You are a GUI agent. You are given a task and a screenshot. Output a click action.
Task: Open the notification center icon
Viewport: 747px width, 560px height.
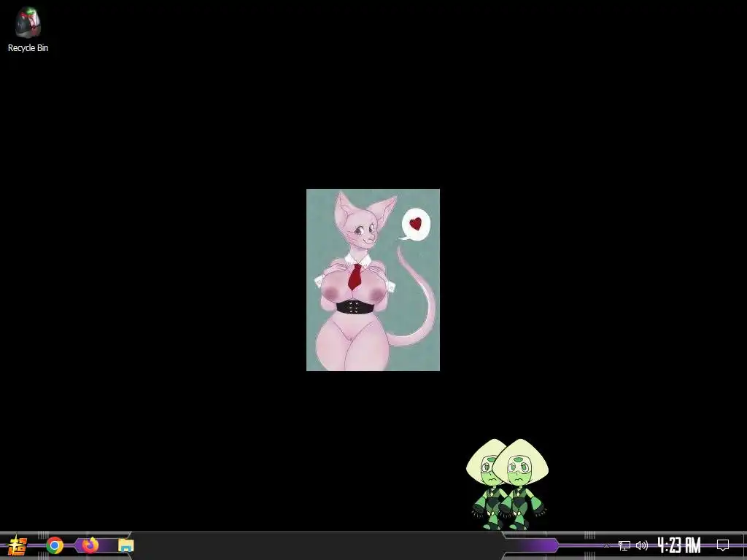(x=723, y=545)
